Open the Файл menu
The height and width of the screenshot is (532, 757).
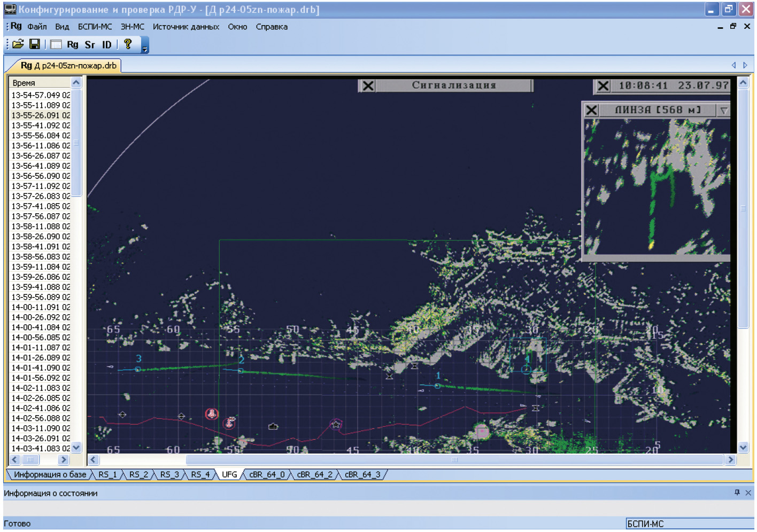pos(37,27)
